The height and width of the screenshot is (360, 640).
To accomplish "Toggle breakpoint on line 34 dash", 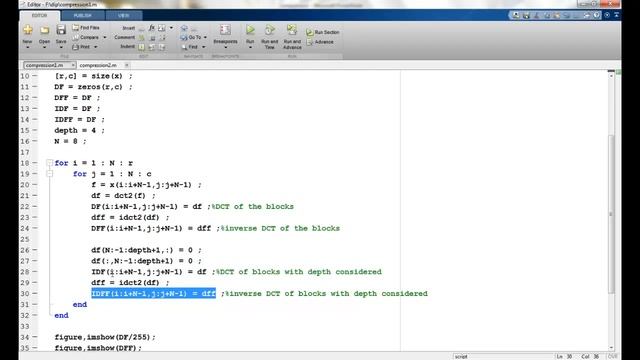I will pos(35,337).
